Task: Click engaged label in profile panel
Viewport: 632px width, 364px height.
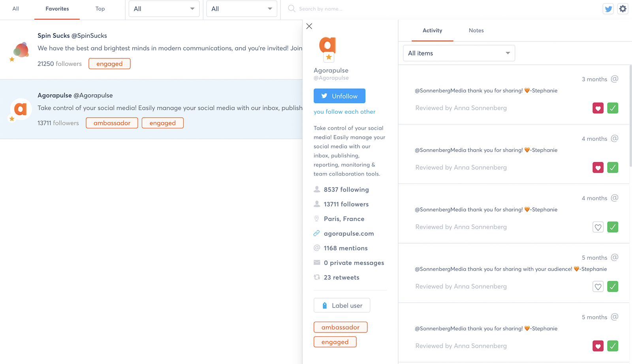Action: click(335, 342)
